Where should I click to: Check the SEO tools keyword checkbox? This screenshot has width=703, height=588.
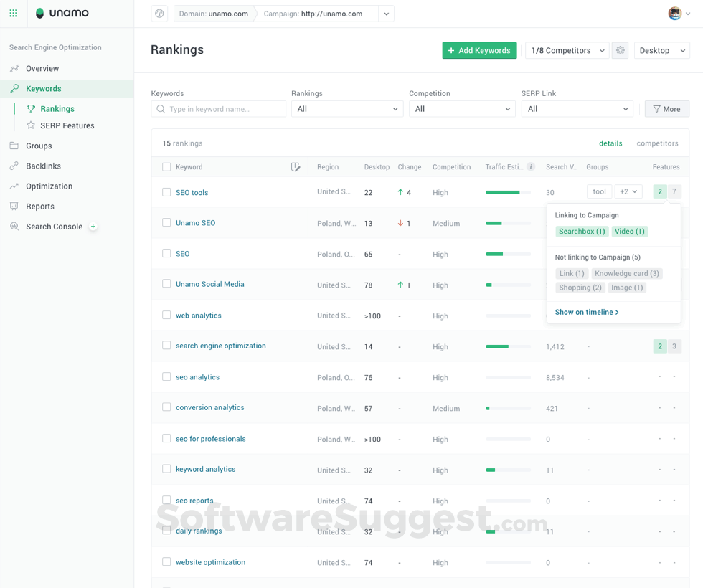166,192
